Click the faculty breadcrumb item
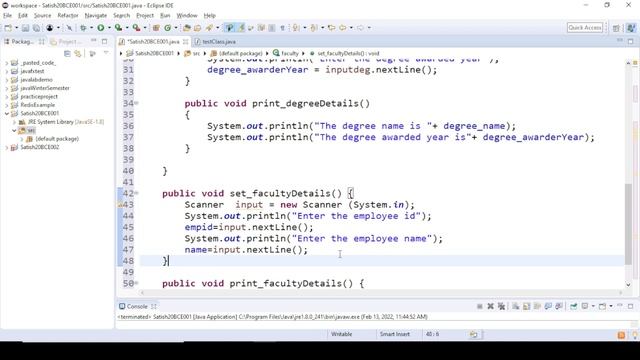This screenshot has height=360, width=640. coord(286,53)
